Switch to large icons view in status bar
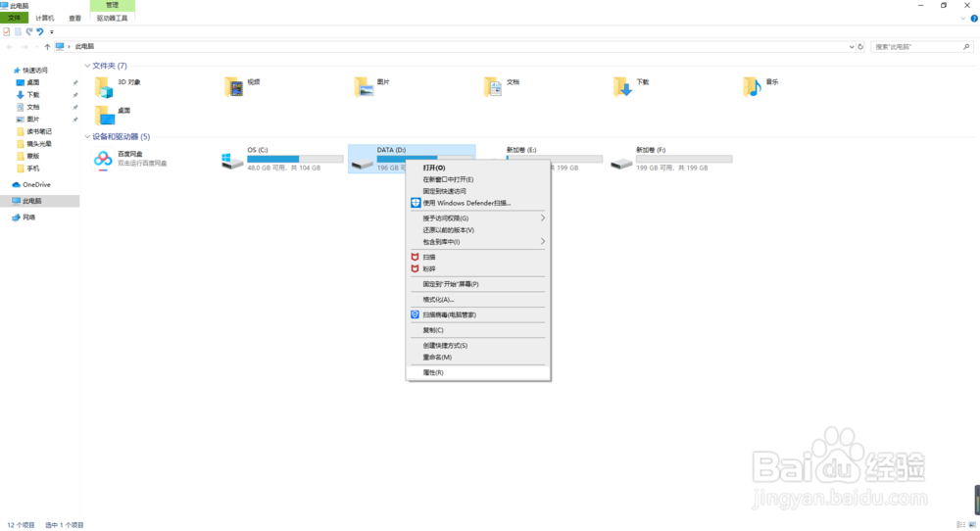This screenshot has height=531, width=980. click(972, 525)
